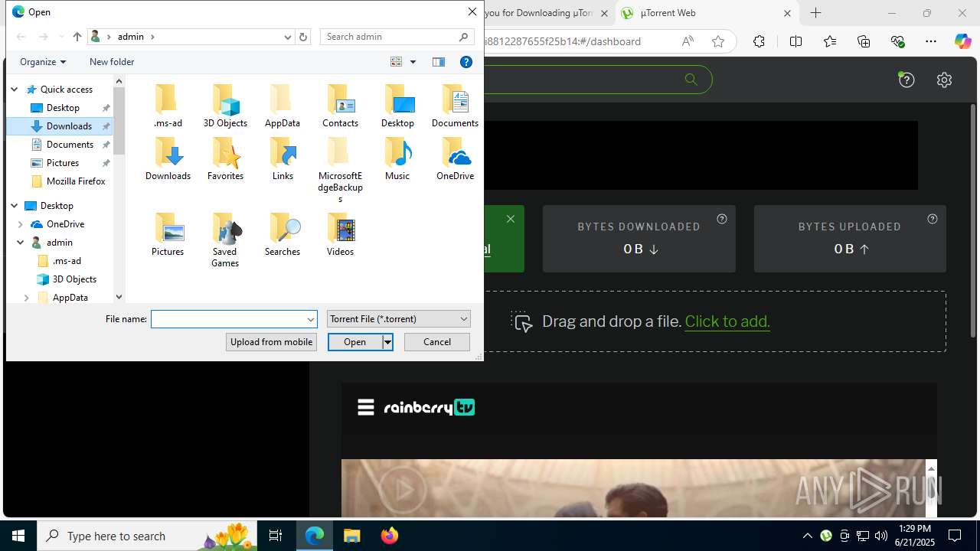
Task: Open File Explorer from taskbar
Action: (351, 536)
